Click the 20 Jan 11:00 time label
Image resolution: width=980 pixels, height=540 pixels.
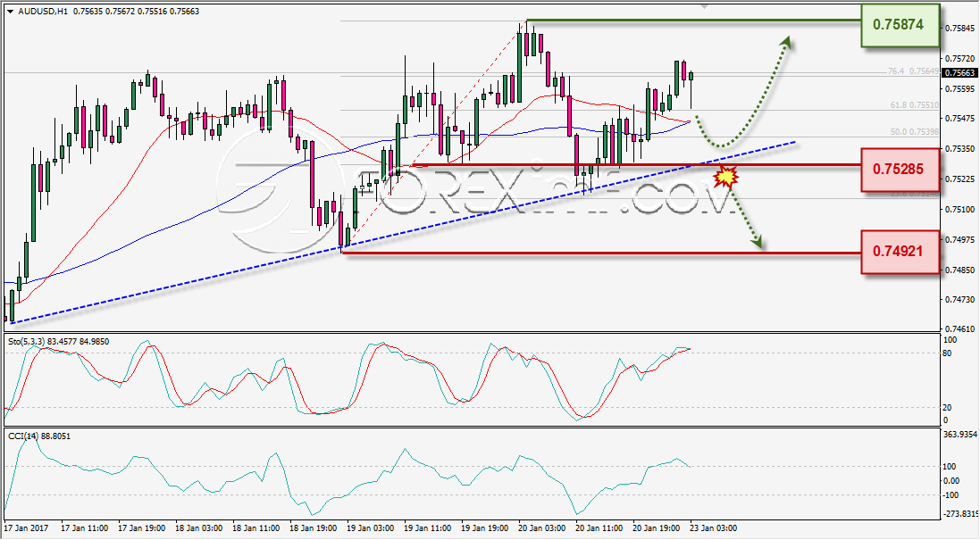[600, 528]
